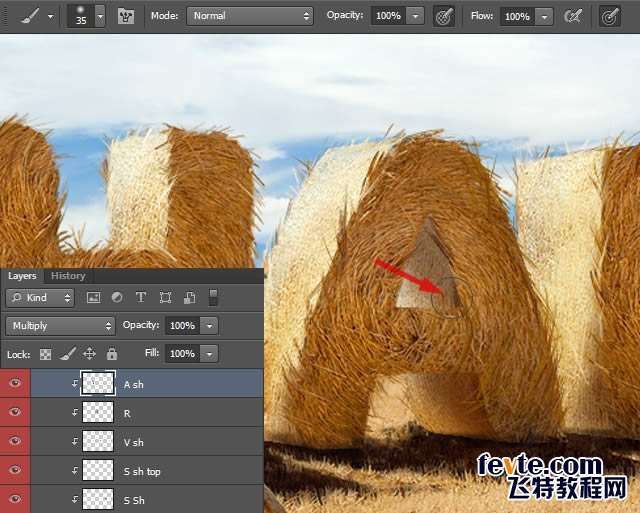Hide the R layer

point(15,412)
